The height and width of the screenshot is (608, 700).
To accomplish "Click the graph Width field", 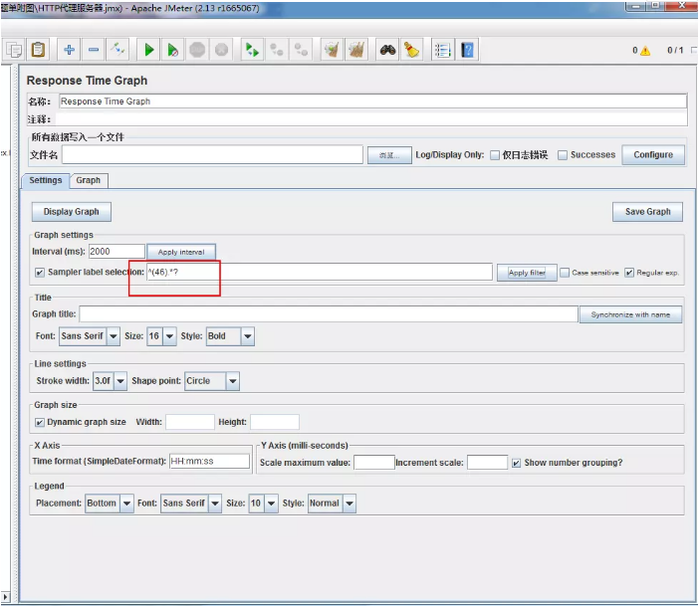I will point(190,422).
